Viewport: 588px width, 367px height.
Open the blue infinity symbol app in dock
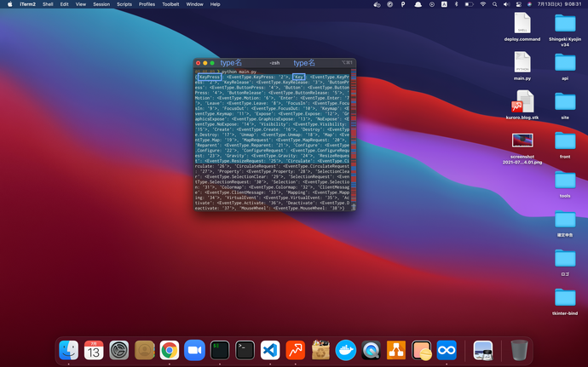click(x=447, y=350)
